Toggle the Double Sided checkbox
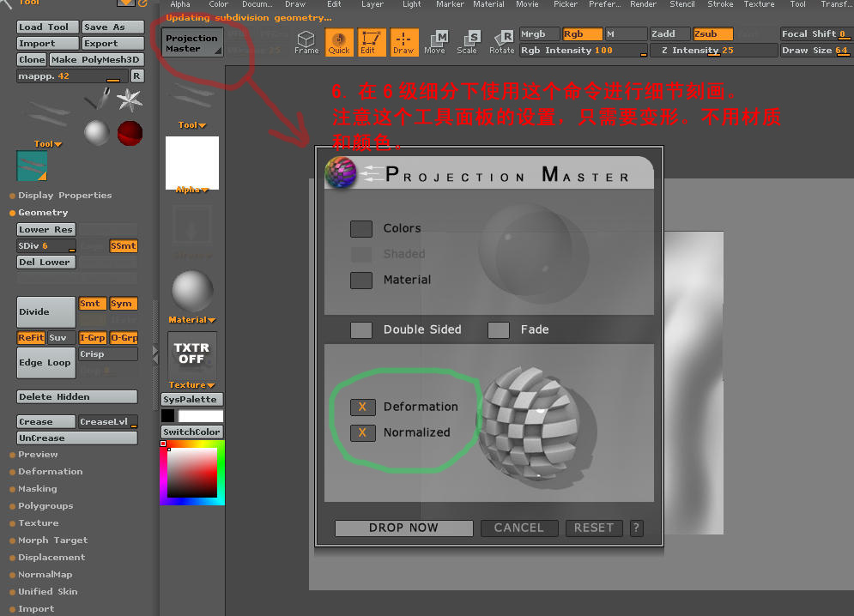This screenshot has width=854, height=616. click(x=361, y=329)
